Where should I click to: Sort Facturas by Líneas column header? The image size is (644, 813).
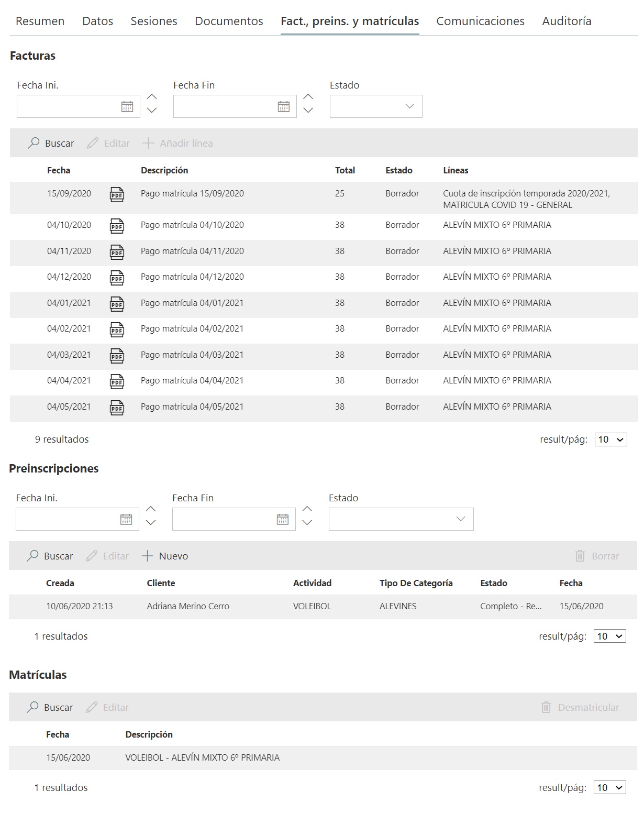point(456,171)
